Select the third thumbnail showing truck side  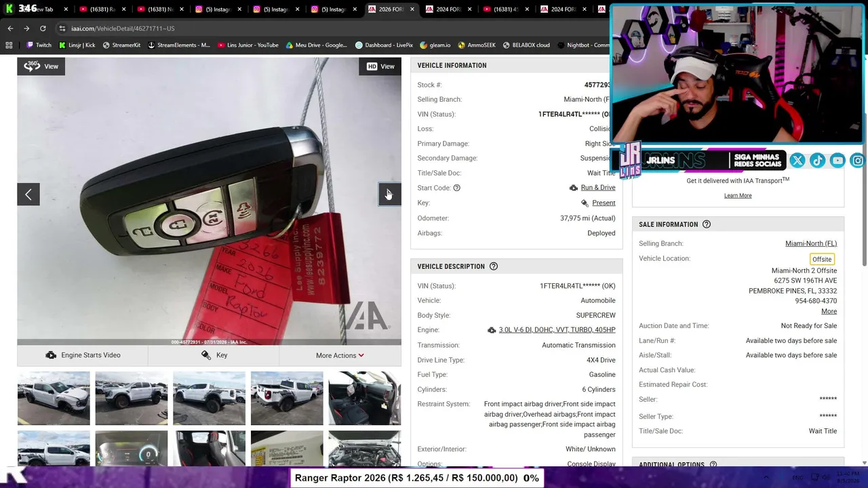[x=209, y=399]
